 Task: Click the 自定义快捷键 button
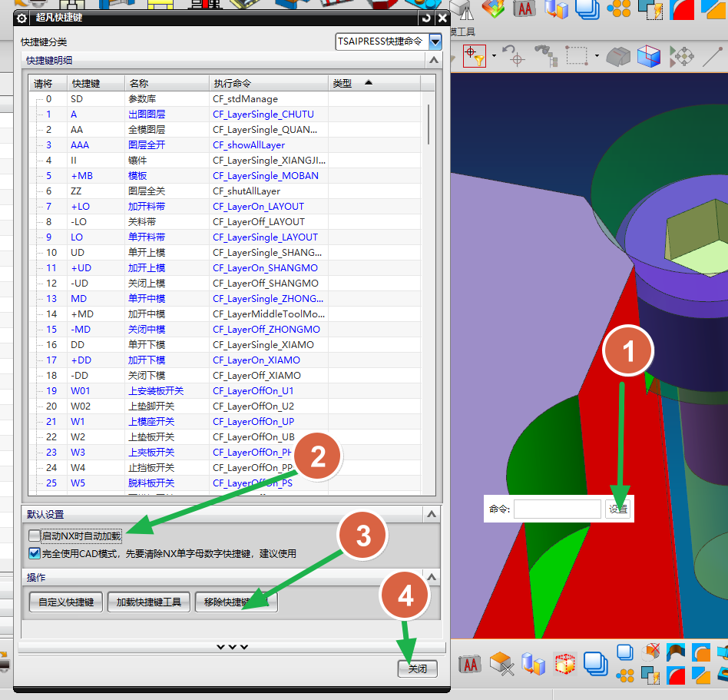[x=66, y=602]
